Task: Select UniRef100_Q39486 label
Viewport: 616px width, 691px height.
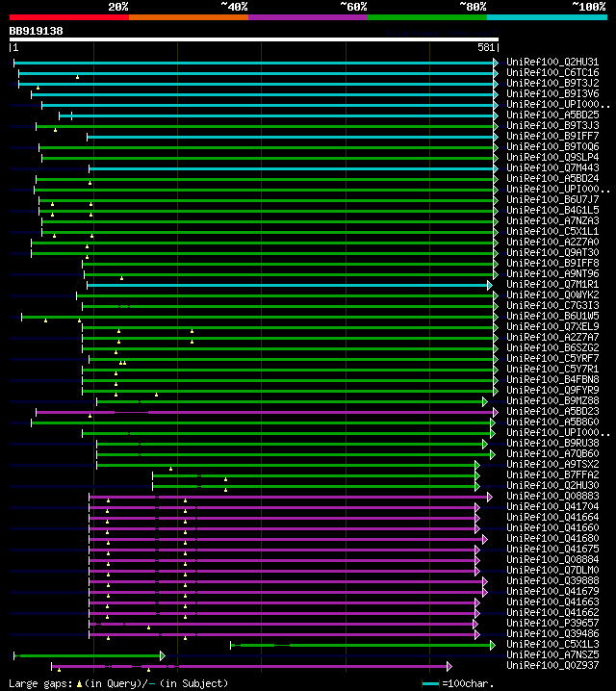Action: coord(552,633)
